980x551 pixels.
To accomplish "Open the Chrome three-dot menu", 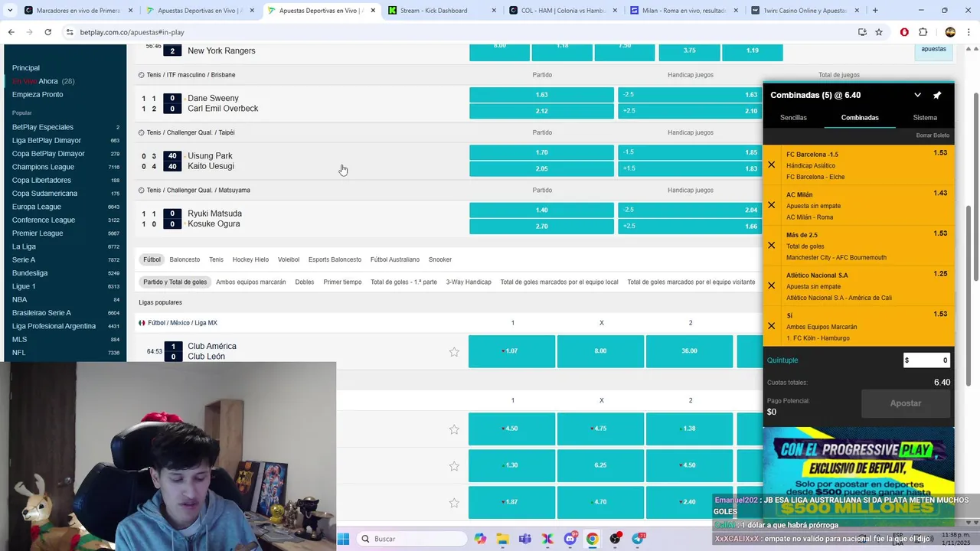I will point(969,32).
